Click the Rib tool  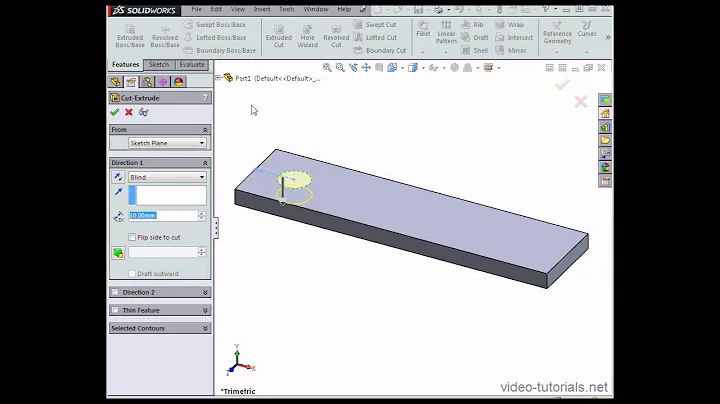(x=472, y=24)
